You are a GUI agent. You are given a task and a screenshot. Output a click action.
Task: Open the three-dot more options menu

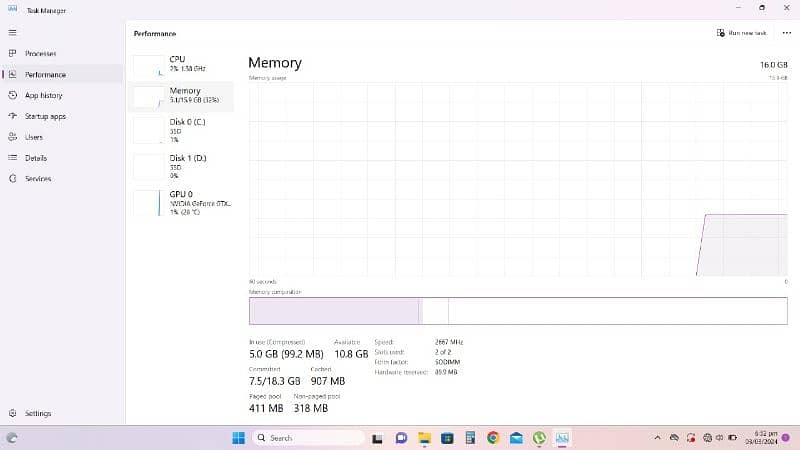[x=786, y=33]
